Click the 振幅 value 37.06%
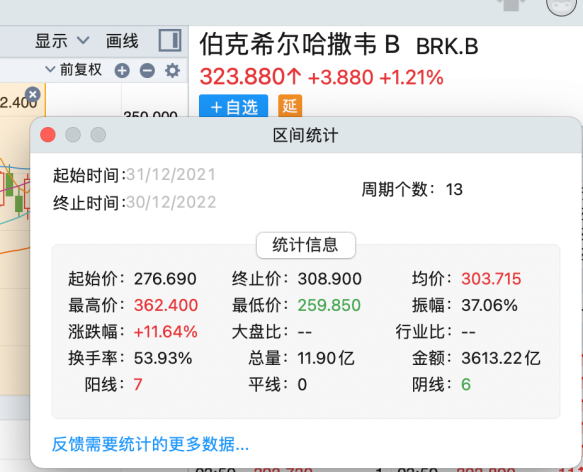This screenshot has height=472, width=583. pos(489,305)
